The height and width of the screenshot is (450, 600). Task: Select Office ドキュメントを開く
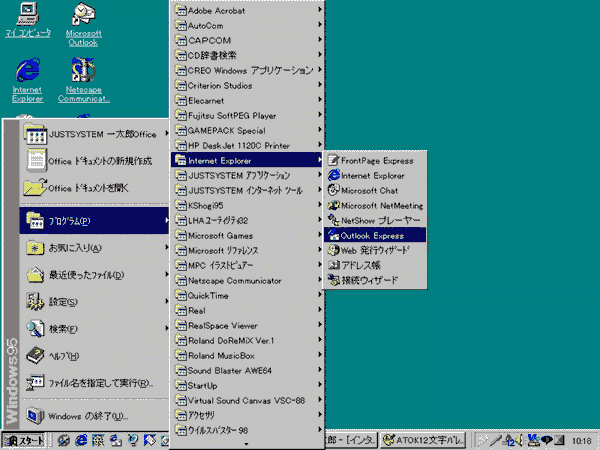[x=94, y=188]
